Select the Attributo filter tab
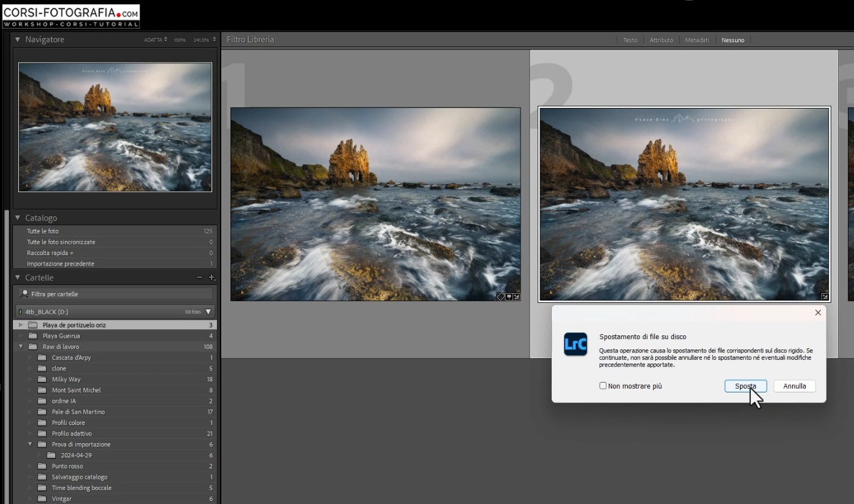The height and width of the screenshot is (504, 854). 661,40
